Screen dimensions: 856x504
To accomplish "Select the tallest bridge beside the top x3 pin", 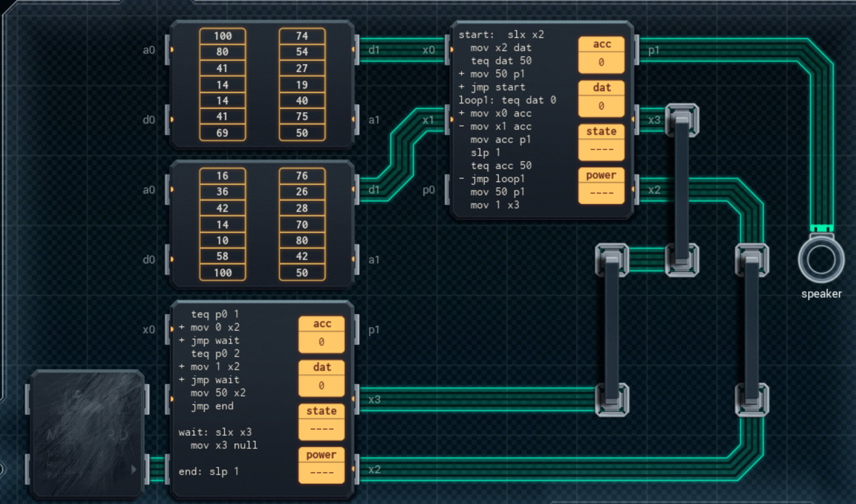I will (x=682, y=190).
